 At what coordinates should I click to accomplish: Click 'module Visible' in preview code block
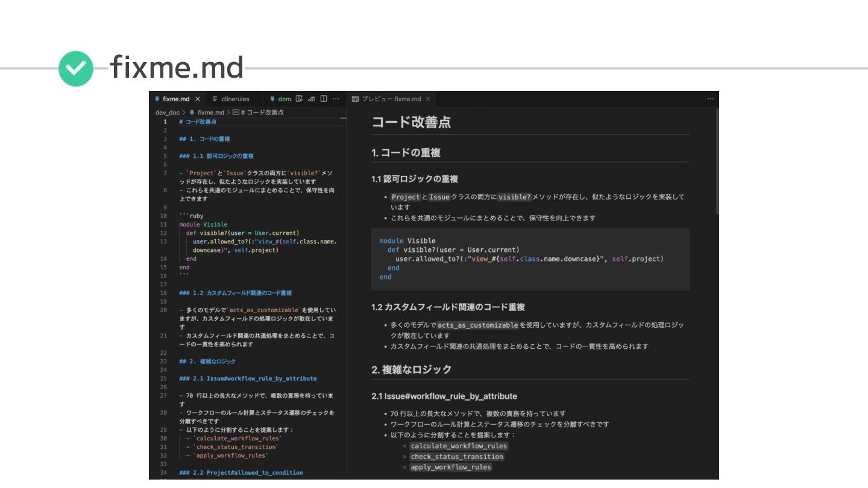pos(407,240)
